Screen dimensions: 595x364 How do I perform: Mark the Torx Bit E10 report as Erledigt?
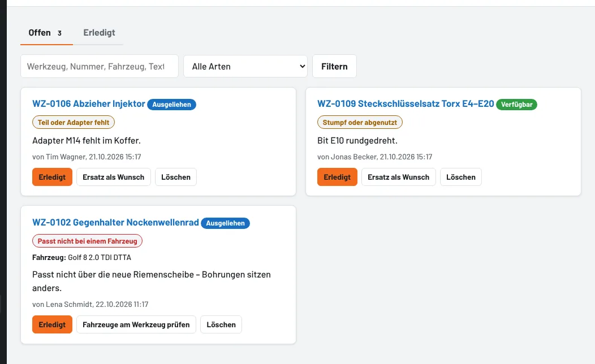[337, 177]
